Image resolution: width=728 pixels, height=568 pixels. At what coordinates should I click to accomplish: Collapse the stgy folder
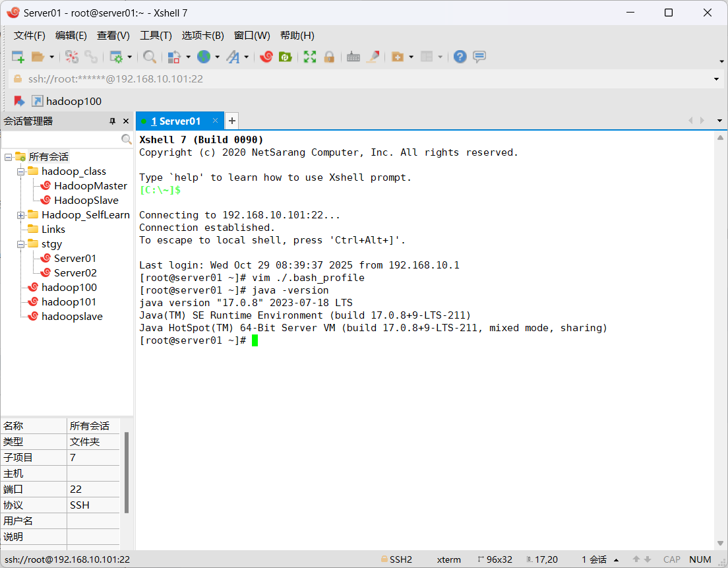(20, 244)
